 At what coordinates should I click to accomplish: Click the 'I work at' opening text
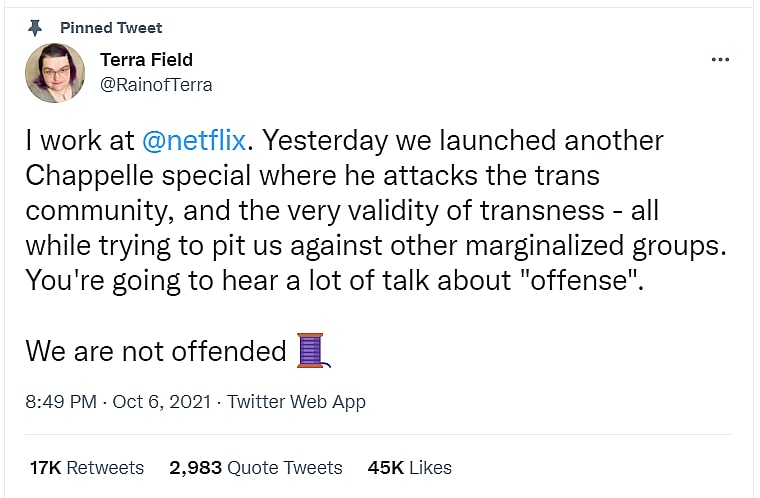pyautogui.click(x=80, y=141)
